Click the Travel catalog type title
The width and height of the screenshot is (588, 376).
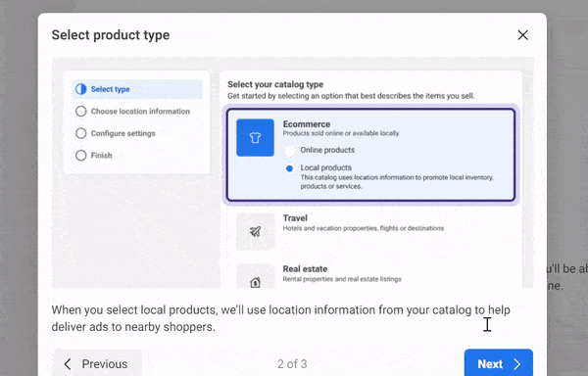pyautogui.click(x=295, y=218)
